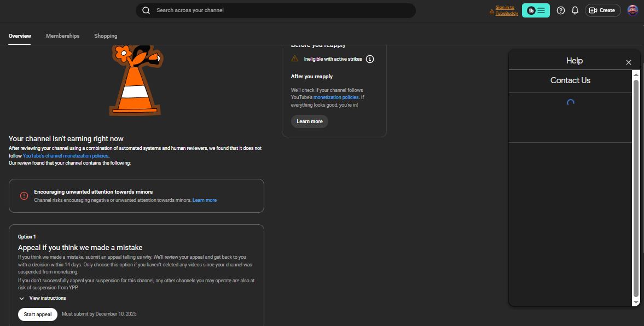Open YouTube's channel monetization policies link
Screen dimensions: 644x326
pyautogui.click(x=66, y=156)
